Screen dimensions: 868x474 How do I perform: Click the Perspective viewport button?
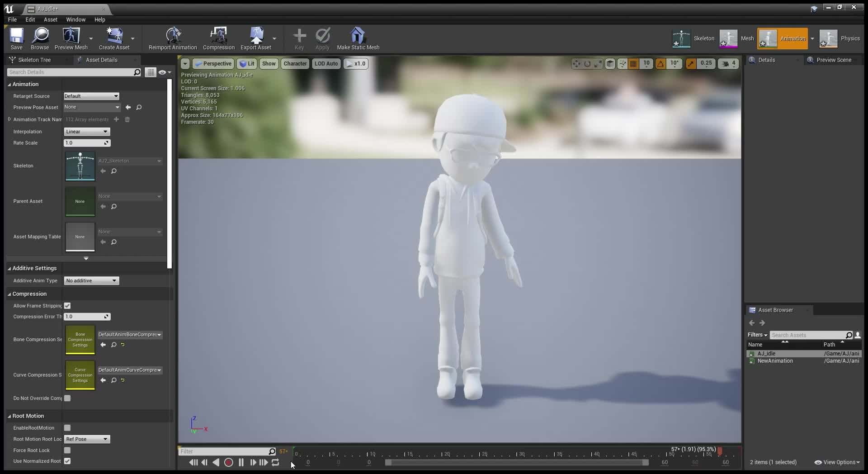[213, 63]
